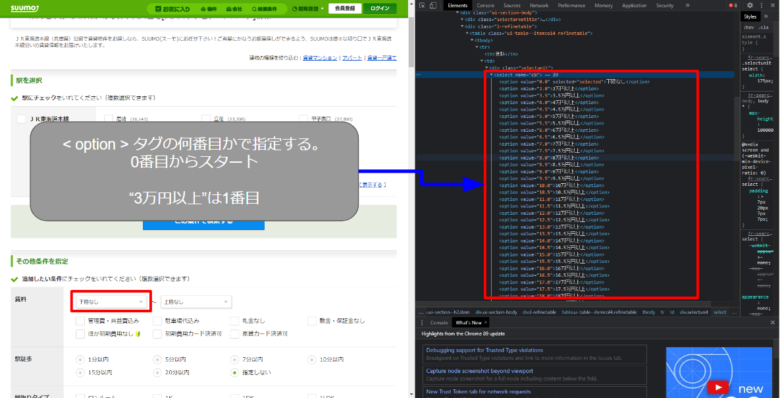
Task: Select the 20分以内 walking time radio
Action: [157, 372]
